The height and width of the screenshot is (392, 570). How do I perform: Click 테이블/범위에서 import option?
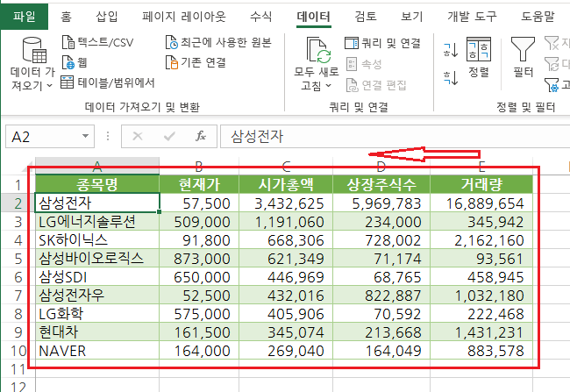[x=108, y=83]
